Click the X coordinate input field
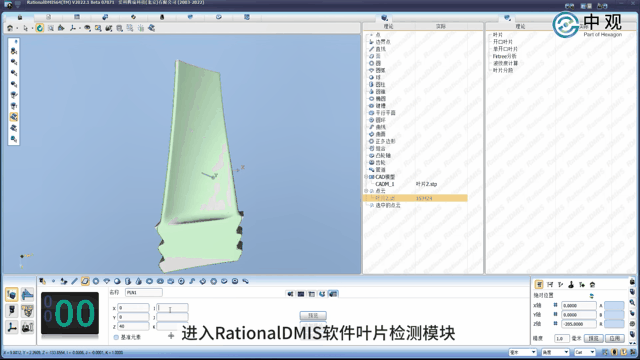Image resolution: width=640 pixels, height=360 pixels. pos(133,308)
